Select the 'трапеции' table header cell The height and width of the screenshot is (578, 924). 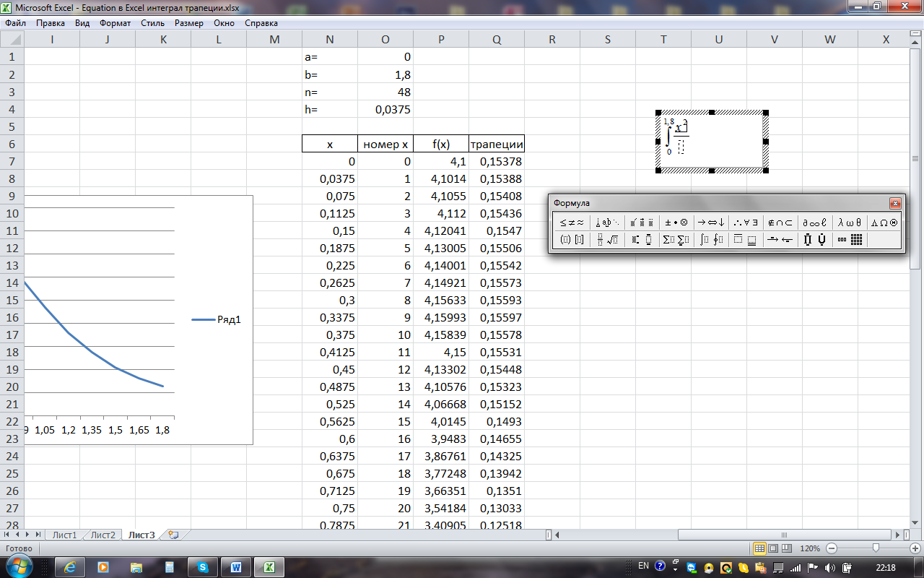point(497,144)
